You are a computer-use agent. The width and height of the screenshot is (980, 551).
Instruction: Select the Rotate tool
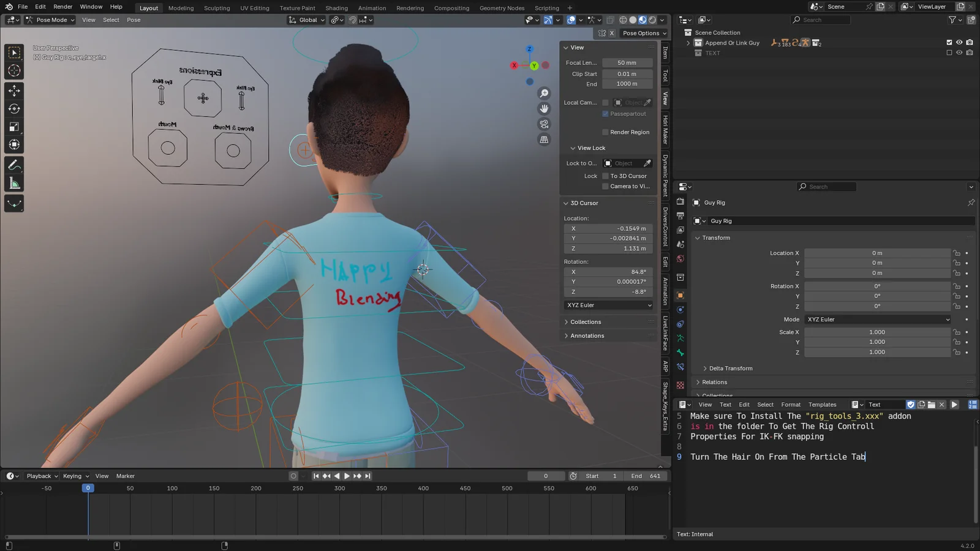pyautogui.click(x=14, y=108)
